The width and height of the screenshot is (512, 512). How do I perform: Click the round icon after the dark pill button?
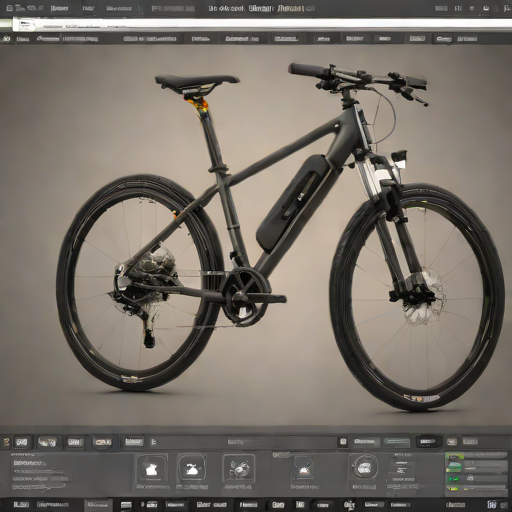click(452, 442)
